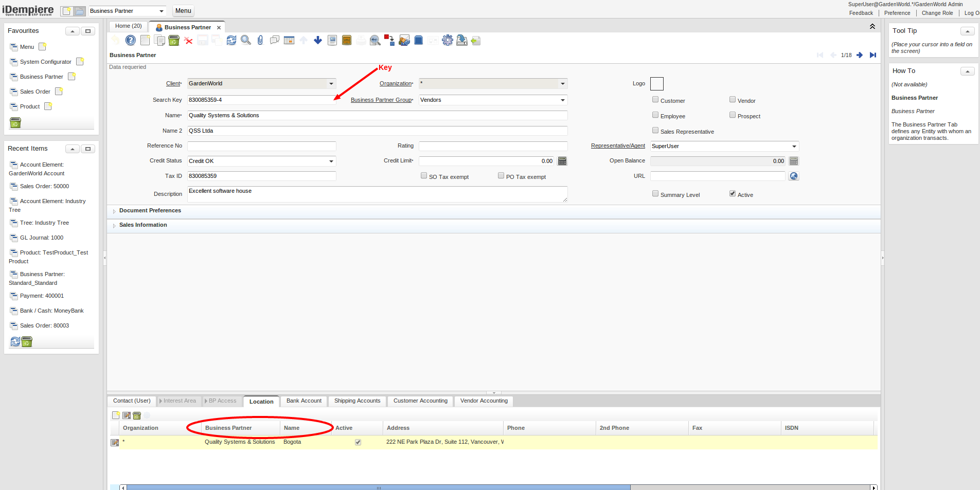The height and width of the screenshot is (490, 980).
Task: Open the Business Partner Group dropdown
Action: tap(563, 100)
